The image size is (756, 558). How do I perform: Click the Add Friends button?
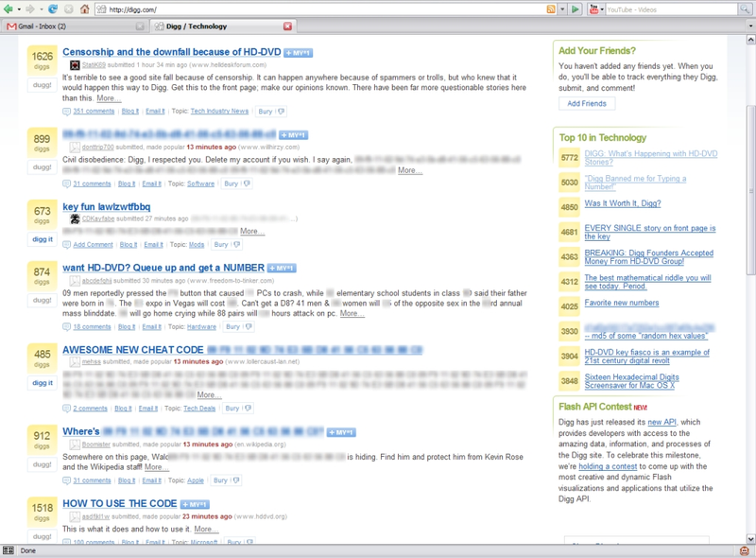pos(587,103)
